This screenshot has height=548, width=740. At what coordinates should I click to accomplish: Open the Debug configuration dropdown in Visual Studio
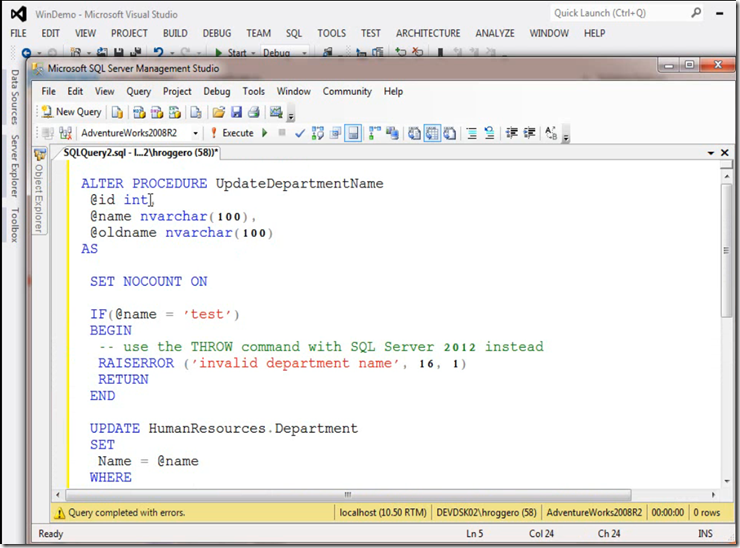point(304,53)
